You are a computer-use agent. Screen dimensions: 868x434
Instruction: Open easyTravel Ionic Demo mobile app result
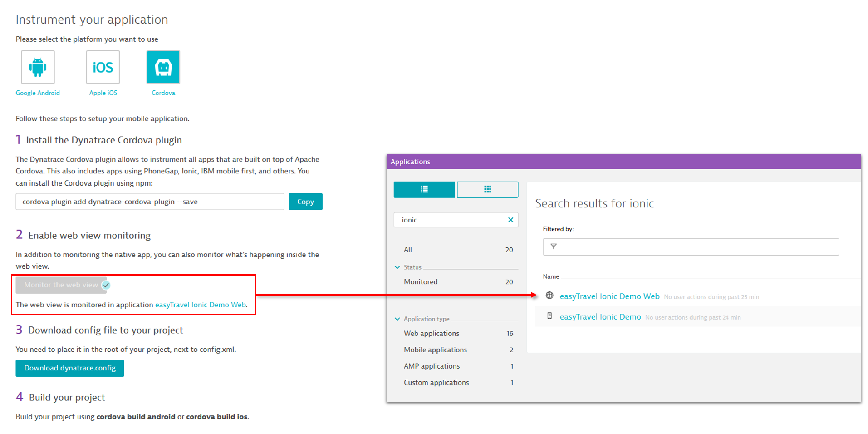[600, 317]
